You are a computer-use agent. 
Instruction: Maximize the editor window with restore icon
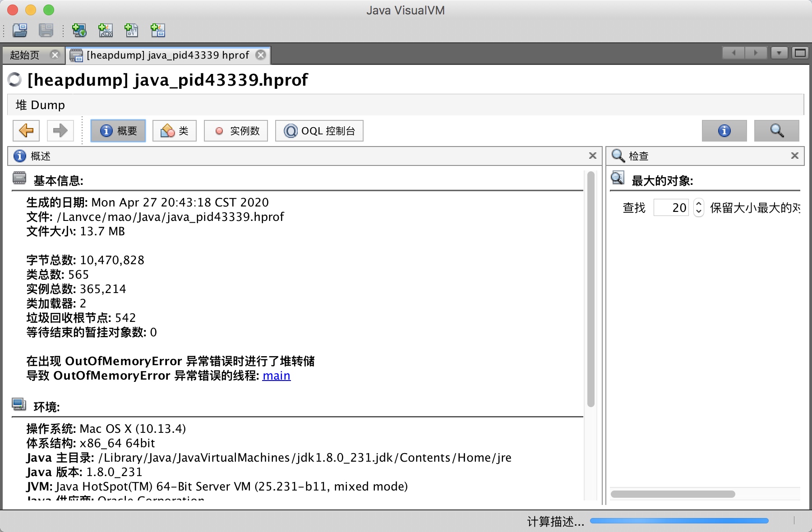tap(800, 53)
